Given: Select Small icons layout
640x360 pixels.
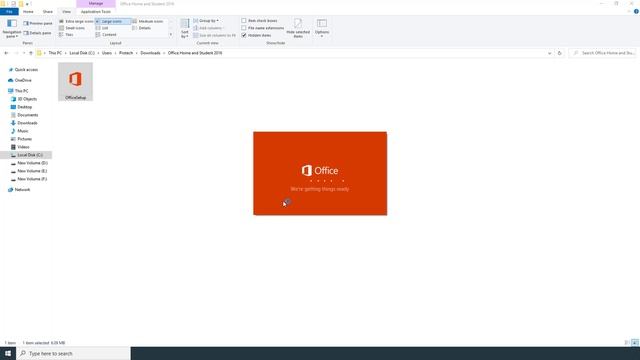Looking at the screenshot, I should pyautogui.click(x=72, y=28).
